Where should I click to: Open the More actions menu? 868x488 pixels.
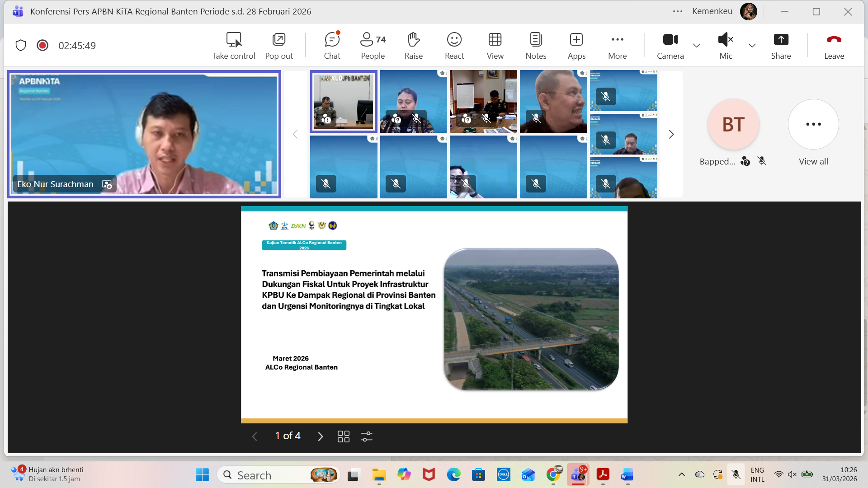(617, 45)
